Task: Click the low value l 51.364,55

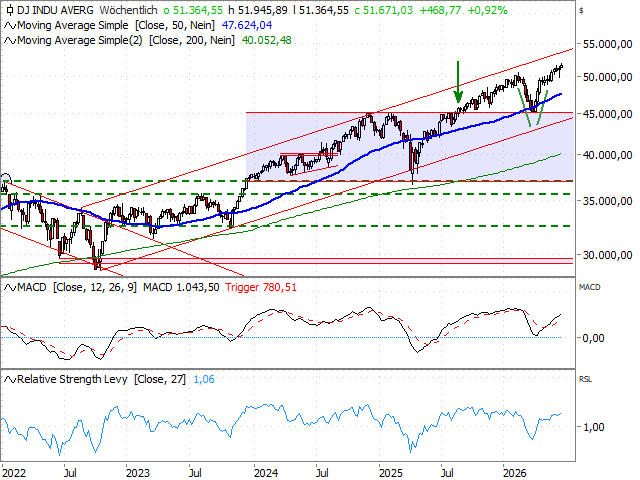Action: 321,10
